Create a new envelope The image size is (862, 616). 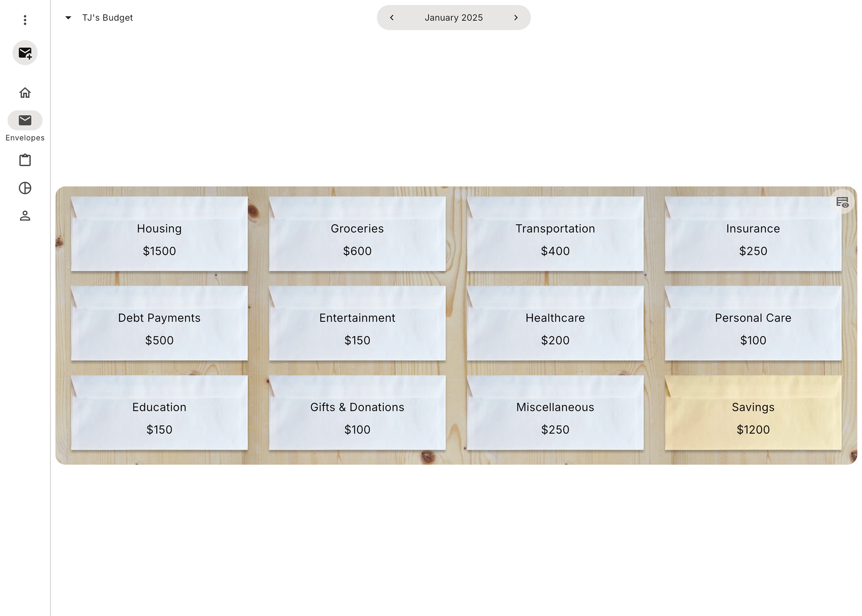click(x=25, y=53)
